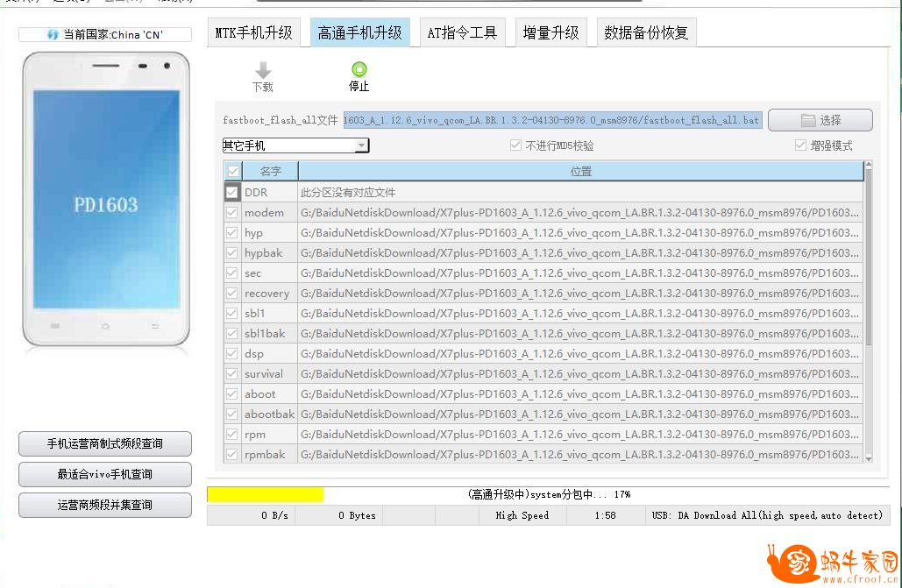Click the 当前国家:China 'CN' button
This screenshot has height=588, width=902.
(104, 34)
